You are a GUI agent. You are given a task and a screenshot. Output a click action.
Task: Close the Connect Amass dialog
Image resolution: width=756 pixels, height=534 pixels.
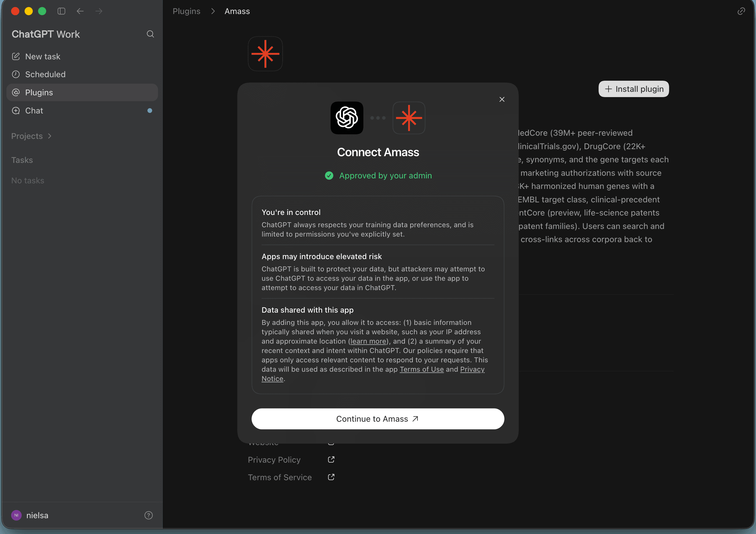[502, 99]
